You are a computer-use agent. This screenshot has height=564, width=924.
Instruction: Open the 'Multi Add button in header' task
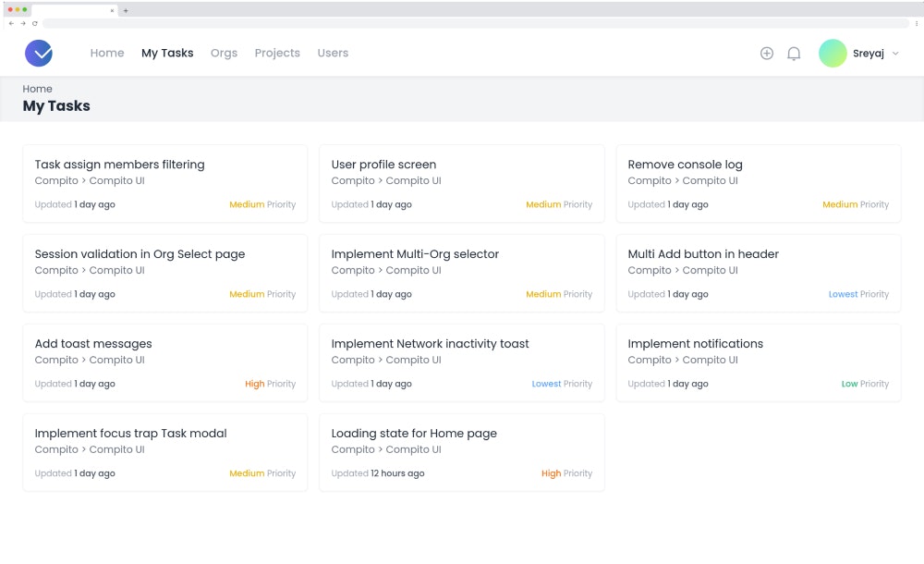(703, 254)
